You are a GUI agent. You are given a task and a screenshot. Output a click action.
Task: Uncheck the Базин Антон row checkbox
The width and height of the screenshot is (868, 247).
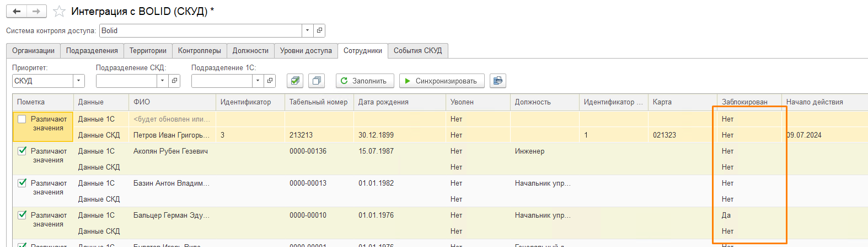[22, 183]
